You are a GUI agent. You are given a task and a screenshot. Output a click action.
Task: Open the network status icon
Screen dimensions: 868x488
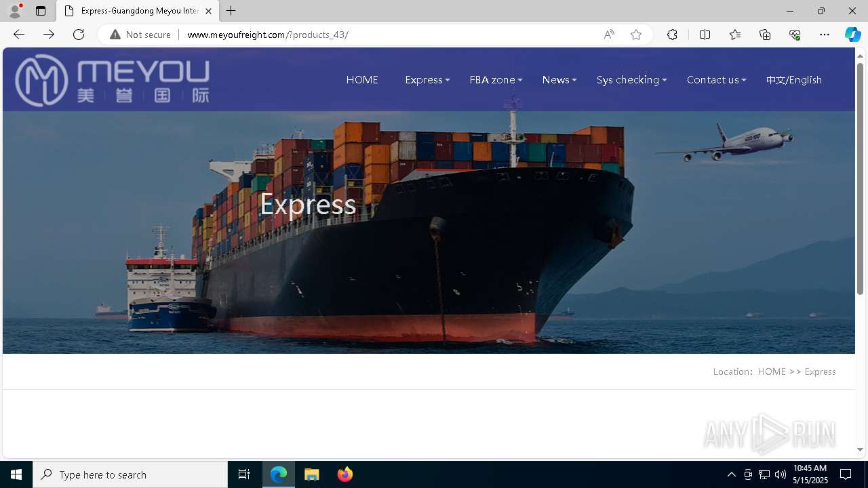764,474
